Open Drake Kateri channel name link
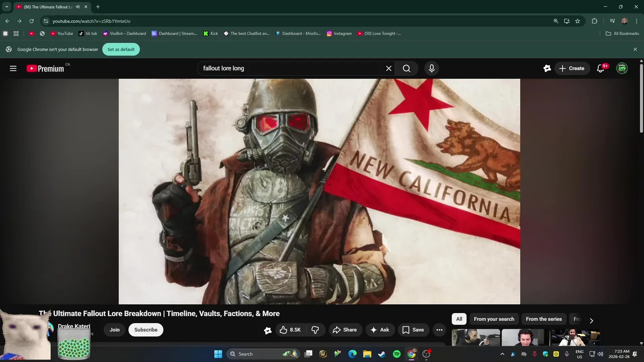Screen dimensions: 644x362 coord(74,326)
